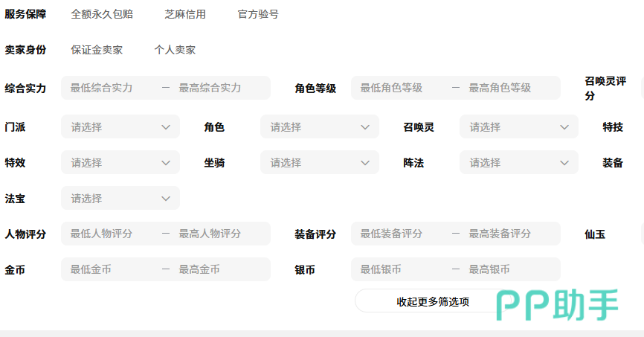Click the PP助手 logo
This screenshot has width=644, height=337.
pos(558,305)
